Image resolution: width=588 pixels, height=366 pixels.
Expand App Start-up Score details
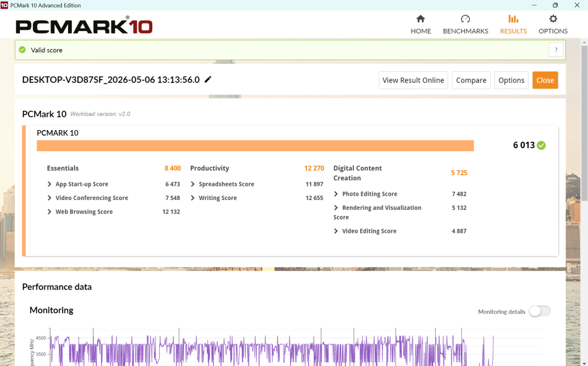pyautogui.click(x=49, y=184)
